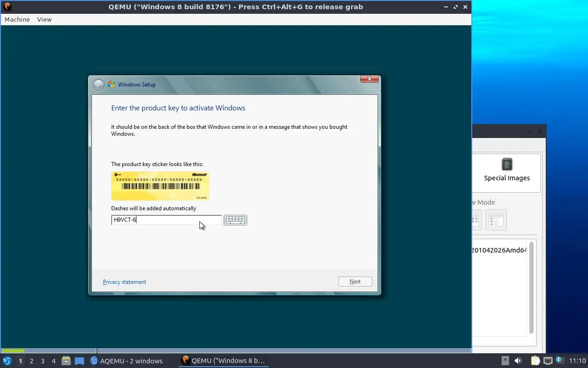
Task: Open the network status tray icon
Action: [x=548, y=361]
